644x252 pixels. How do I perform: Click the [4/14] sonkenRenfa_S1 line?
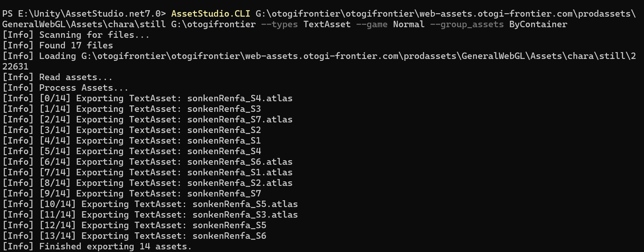pos(132,141)
